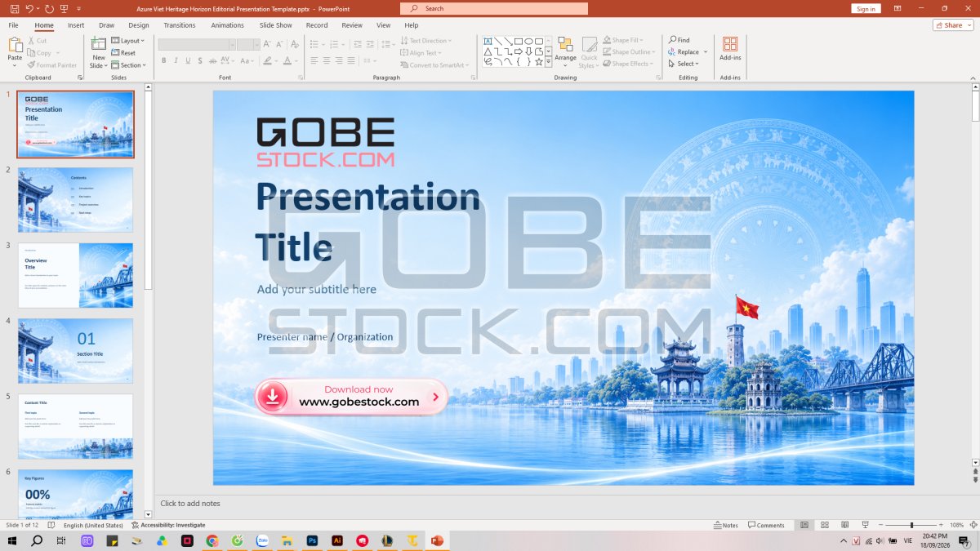
Task: Fit slide to current window
Action: coord(973,525)
